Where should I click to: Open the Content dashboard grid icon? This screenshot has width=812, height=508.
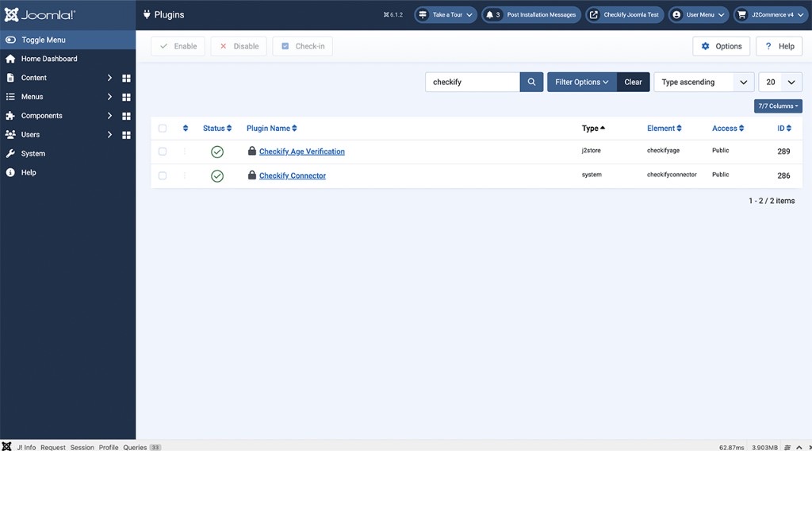126,78
